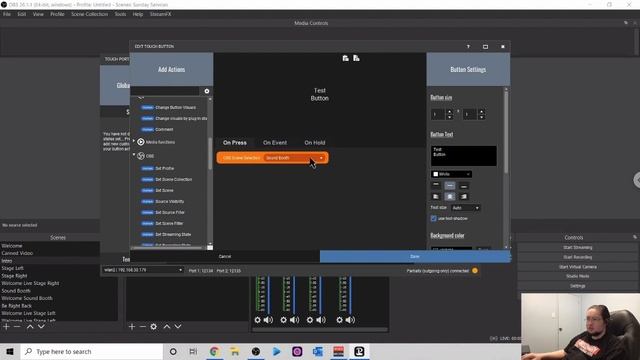Open the Tools menu

coord(120,14)
